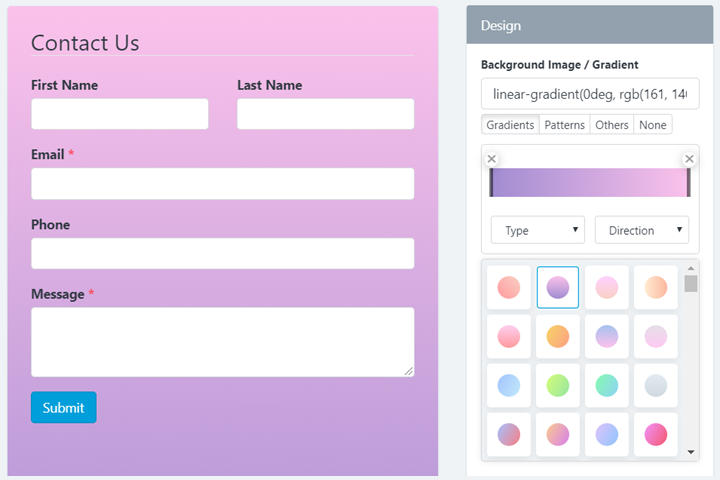Screen dimensions: 720x480
Task: Remove the right gradient color stop
Action: [689, 159]
